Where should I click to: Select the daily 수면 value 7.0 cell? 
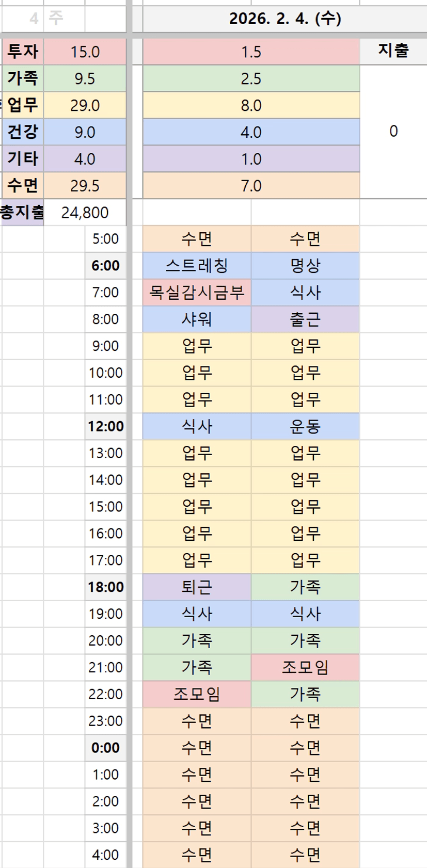(251, 186)
